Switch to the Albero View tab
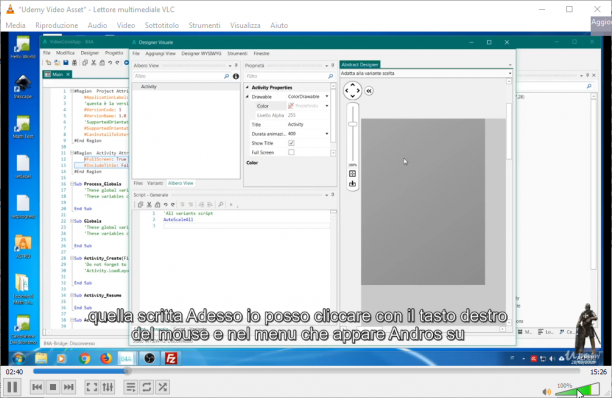 (180, 183)
